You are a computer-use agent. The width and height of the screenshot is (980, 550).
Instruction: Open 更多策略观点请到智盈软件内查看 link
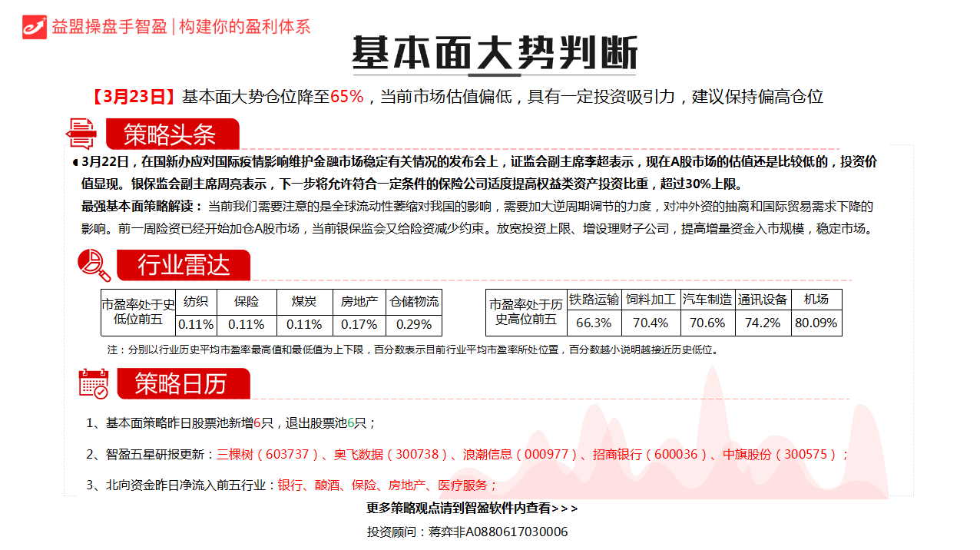pyautogui.click(x=472, y=509)
